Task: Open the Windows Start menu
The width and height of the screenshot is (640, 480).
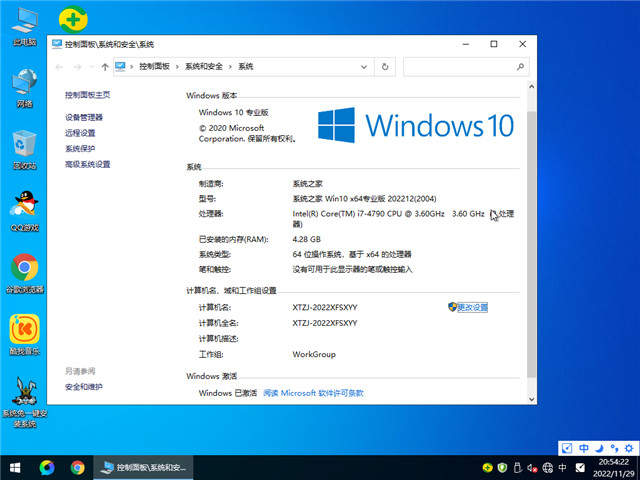Action: [x=15, y=468]
